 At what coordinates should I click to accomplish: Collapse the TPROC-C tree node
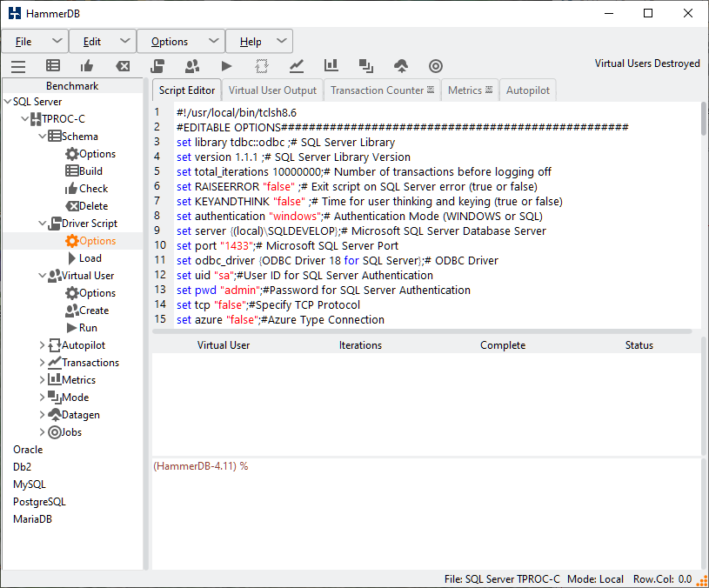(x=25, y=119)
